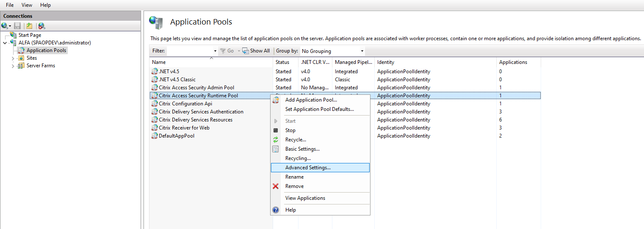The image size is (644, 229).
Task: Click the Stop square icon in context menu
Action: point(276,130)
